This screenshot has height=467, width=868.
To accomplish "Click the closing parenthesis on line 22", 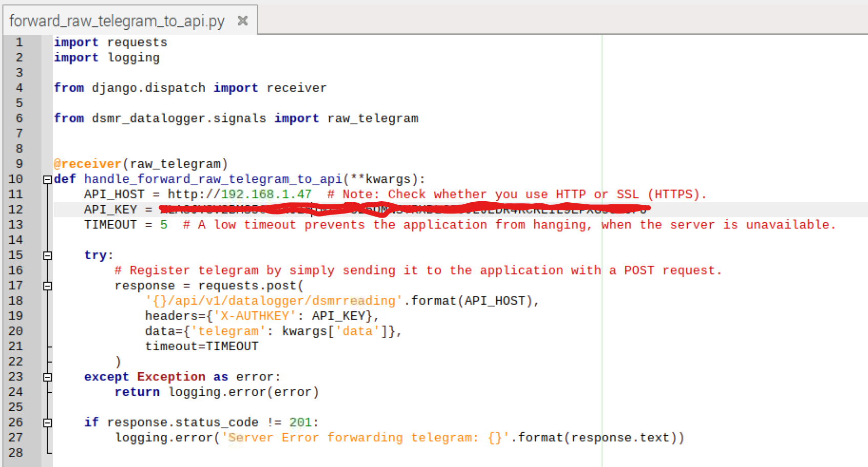I will tap(118, 362).
